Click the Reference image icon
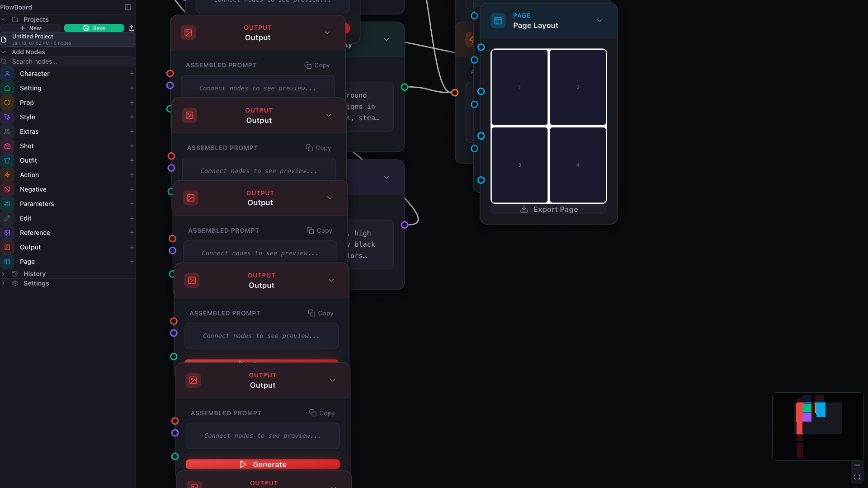The image size is (868, 488). point(7,233)
